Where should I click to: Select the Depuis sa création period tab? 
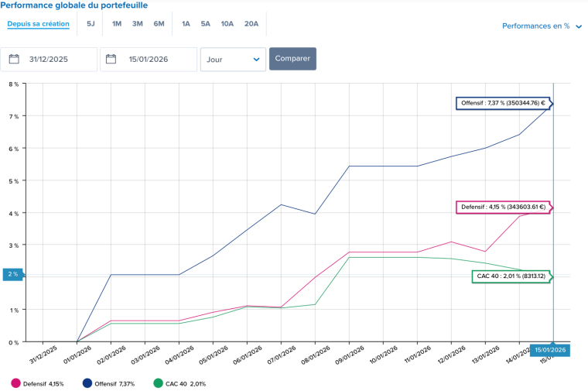pos(38,24)
